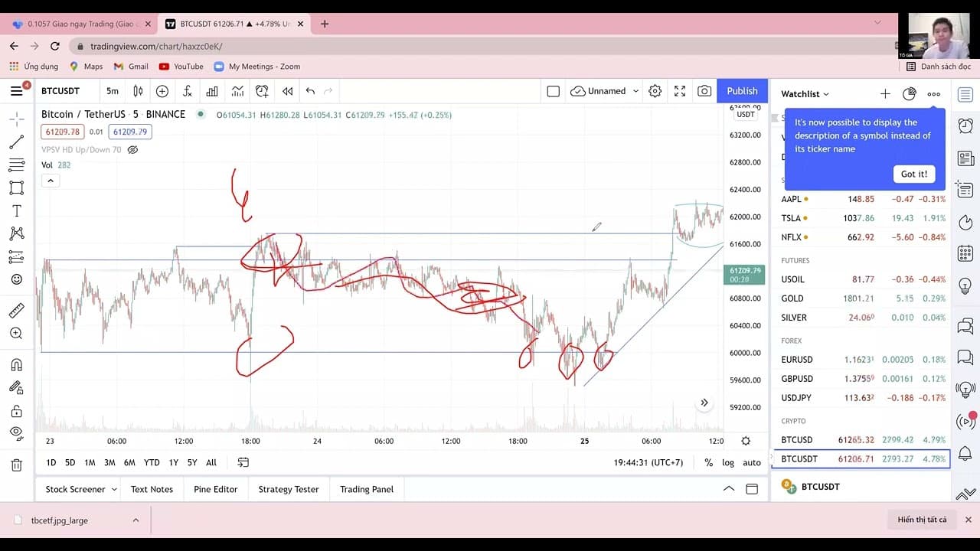
Task: Set the chart range to 1D
Action: [x=51, y=462]
